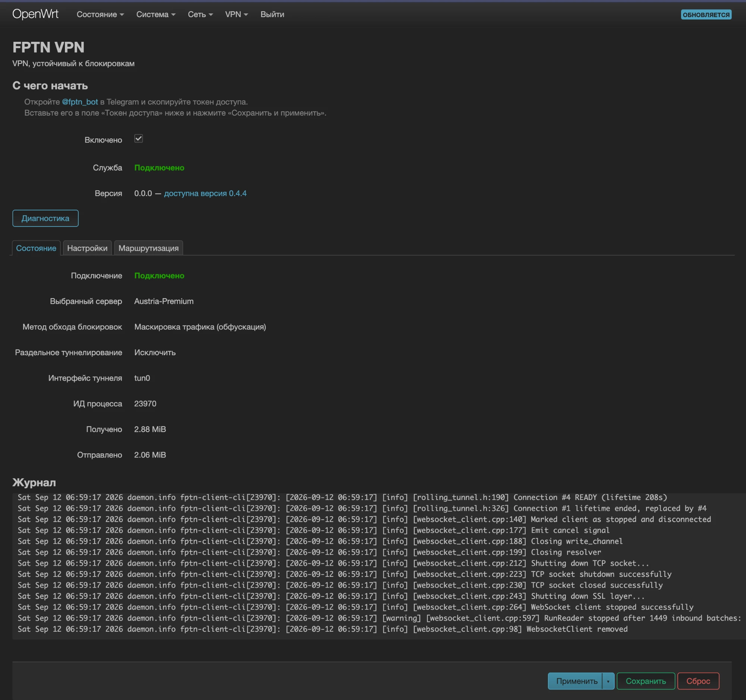
Task: Click the log line Connection #4 READY
Action: point(342,497)
